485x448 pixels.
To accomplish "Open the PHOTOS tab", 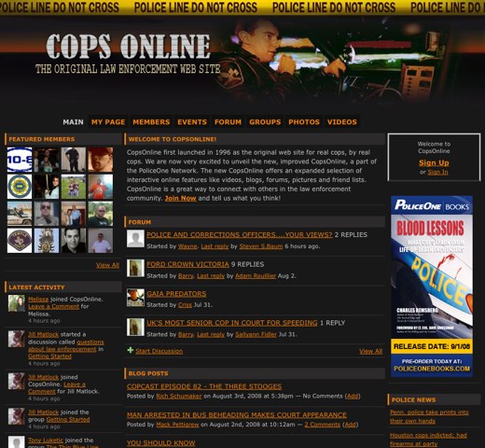I will (x=304, y=122).
